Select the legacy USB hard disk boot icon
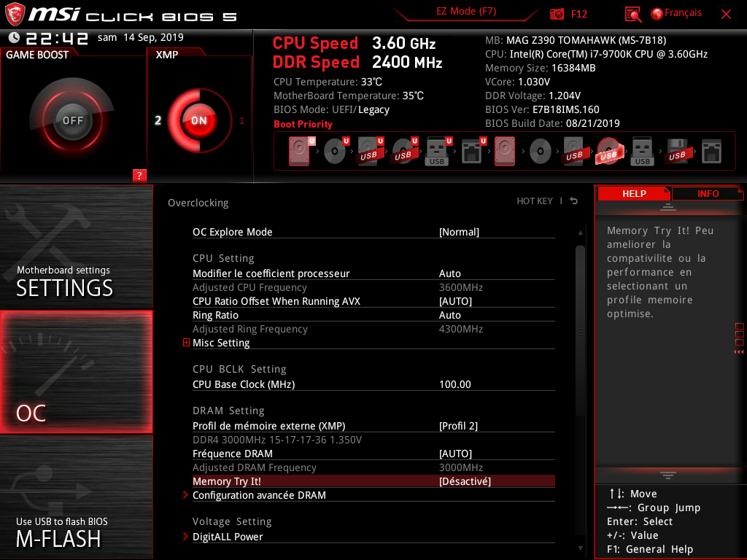747x560 pixels. point(574,152)
